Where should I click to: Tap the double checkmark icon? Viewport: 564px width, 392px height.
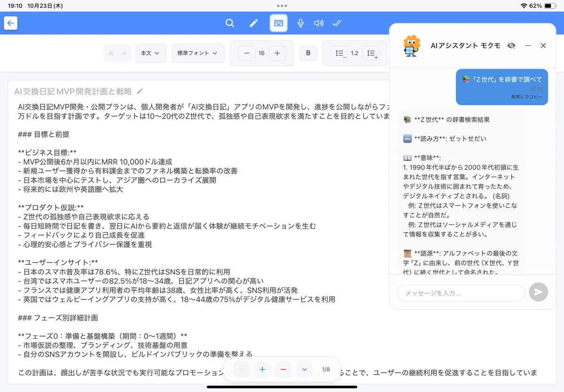337,23
